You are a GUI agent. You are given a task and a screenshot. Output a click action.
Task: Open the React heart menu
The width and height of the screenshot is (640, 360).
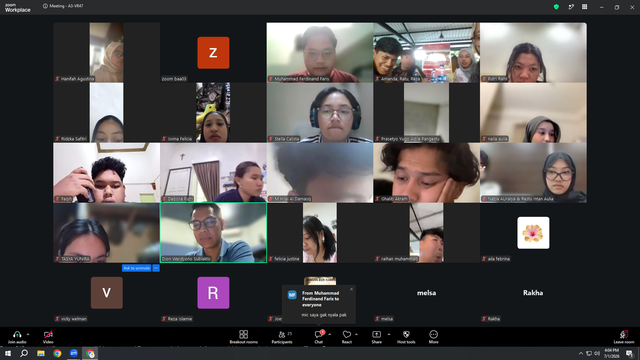click(347, 334)
